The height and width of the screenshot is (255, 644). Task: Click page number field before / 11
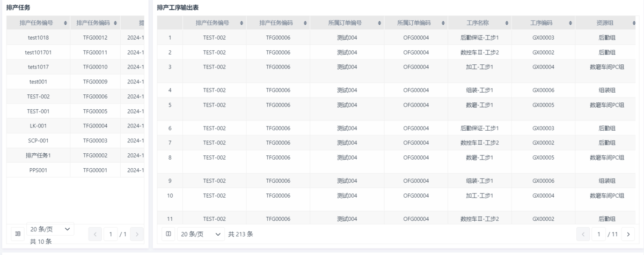click(599, 234)
